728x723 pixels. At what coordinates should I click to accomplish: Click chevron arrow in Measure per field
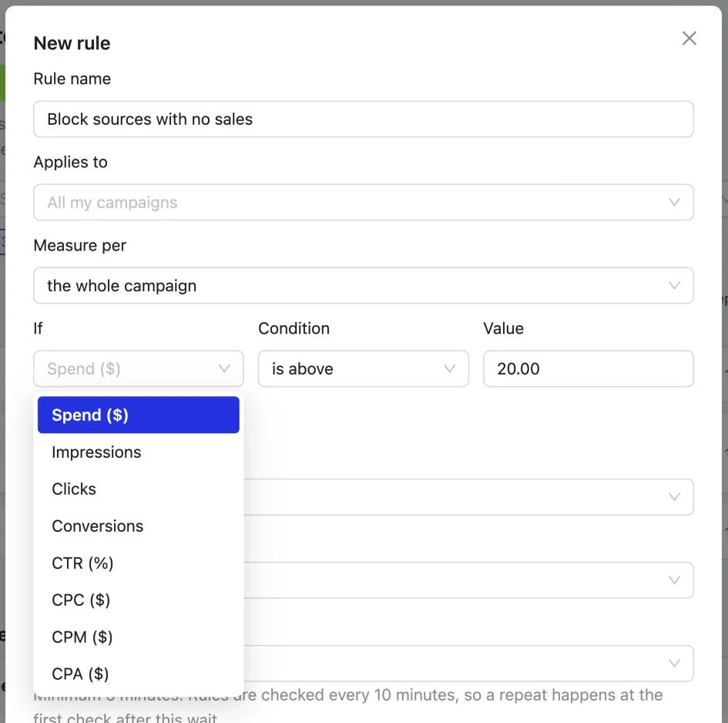674,285
